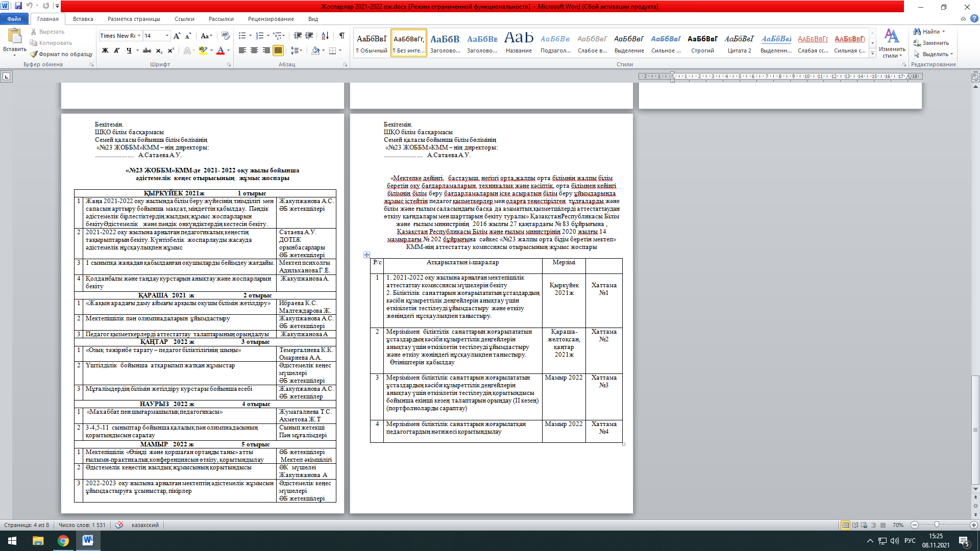Increase paragraph indent

click(x=309, y=36)
